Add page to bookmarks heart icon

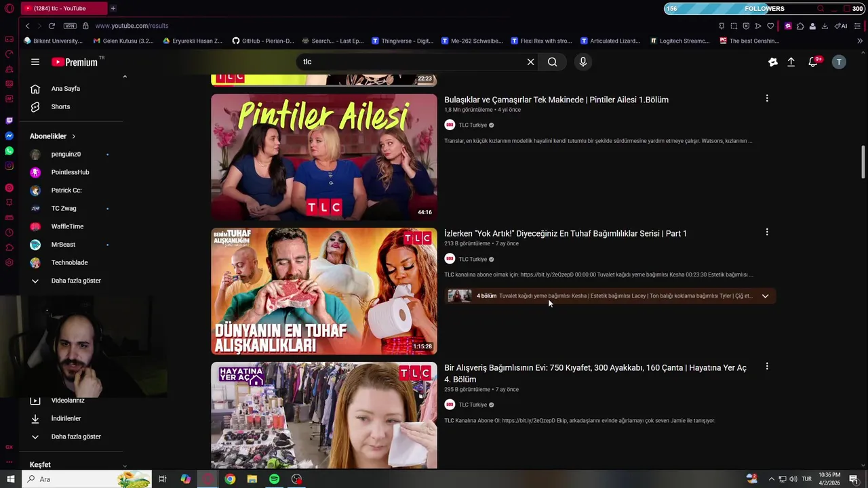(770, 26)
